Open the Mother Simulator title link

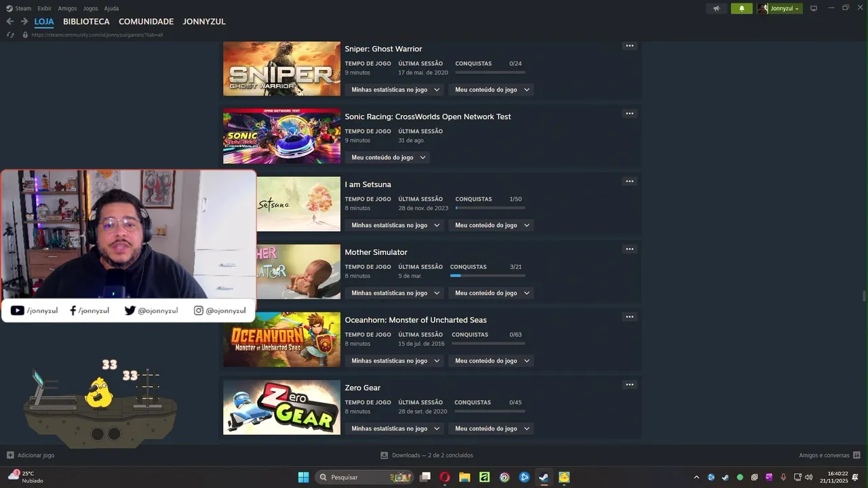coord(376,252)
